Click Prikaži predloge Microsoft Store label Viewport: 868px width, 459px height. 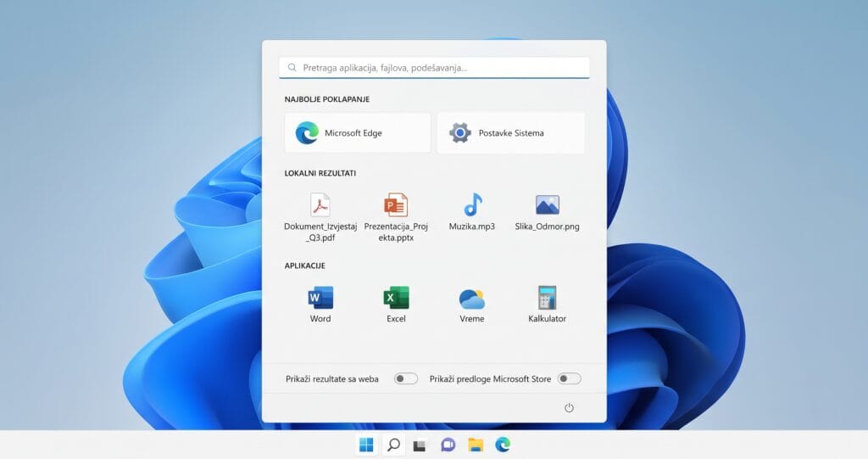(x=491, y=379)
